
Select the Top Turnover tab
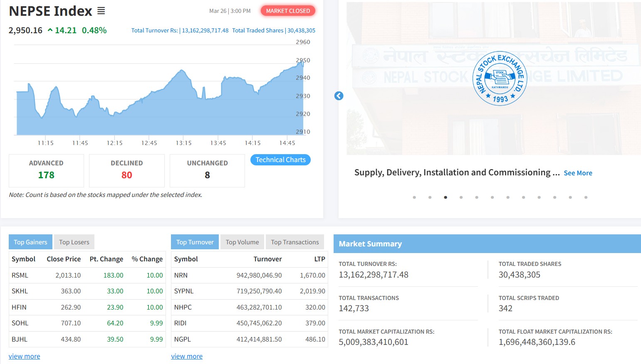pos(195,242)
